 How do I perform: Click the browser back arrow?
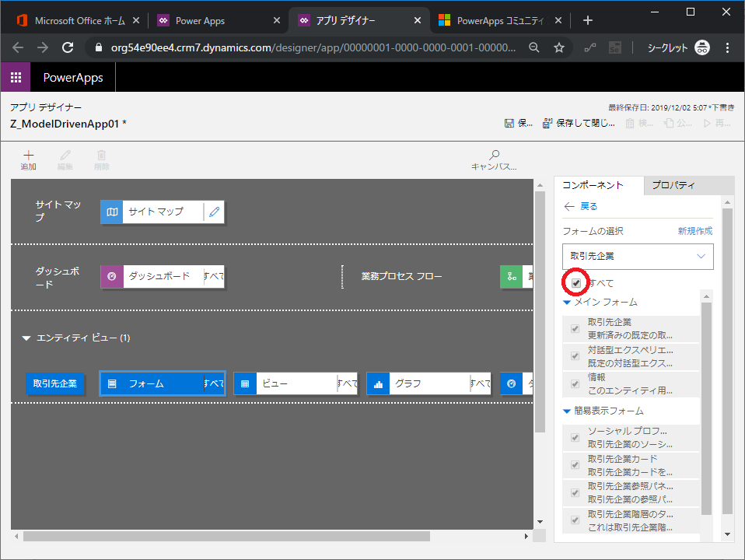(18, 47)
